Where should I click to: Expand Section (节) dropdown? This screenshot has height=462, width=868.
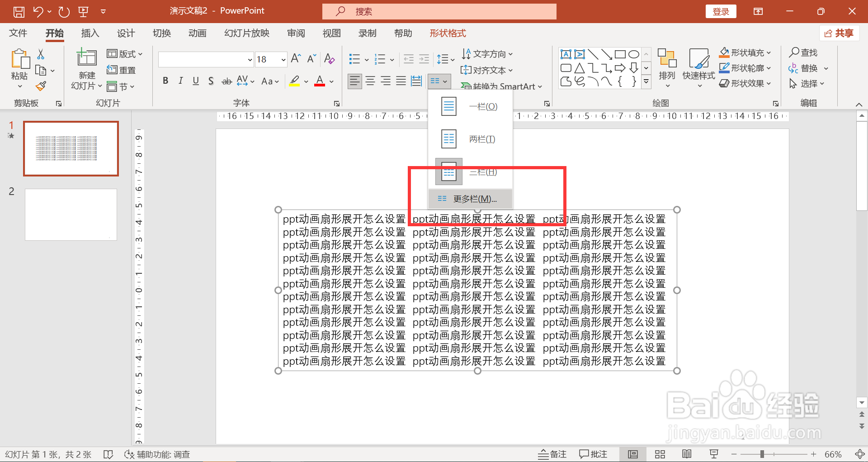[121, 86]
